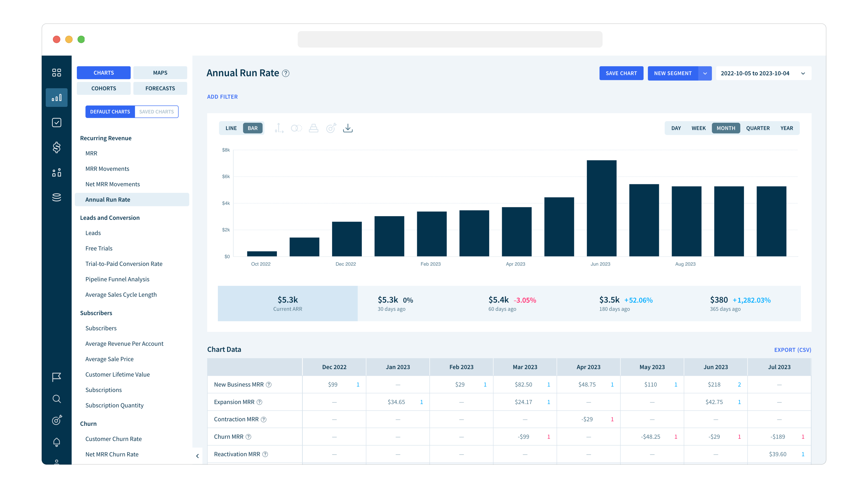
Task: Switch chart granularity to QUARTER
Action: tap(758, 128)
